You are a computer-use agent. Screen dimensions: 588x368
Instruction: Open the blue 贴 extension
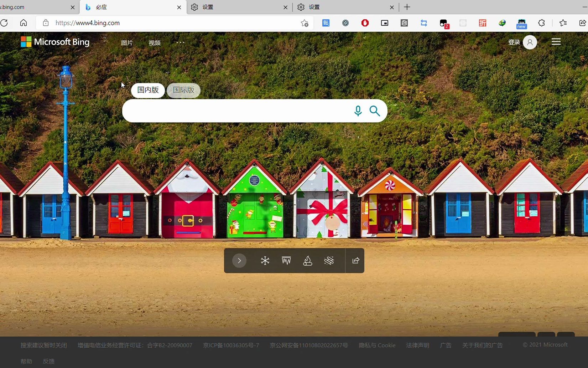pos(326,23)
